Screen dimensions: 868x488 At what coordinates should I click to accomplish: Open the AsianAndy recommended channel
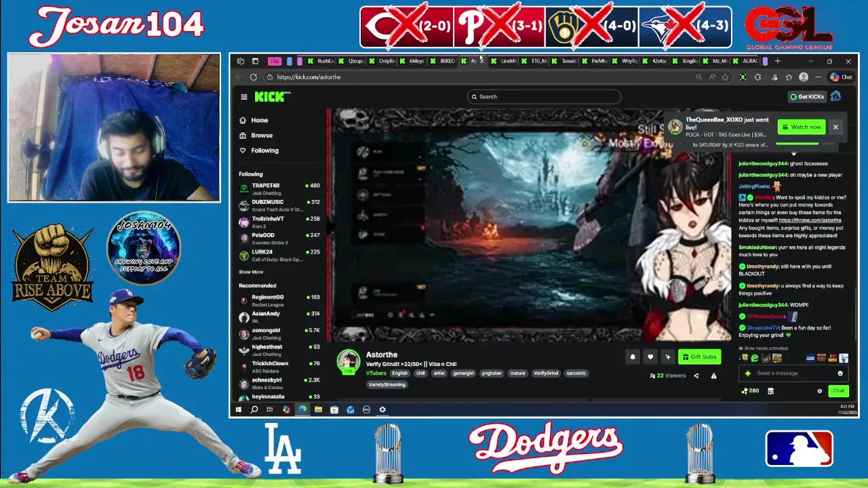coord(279,317)
